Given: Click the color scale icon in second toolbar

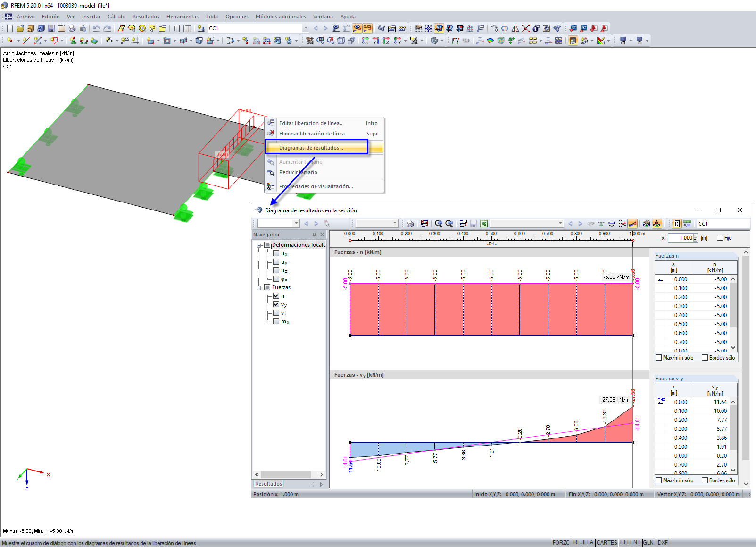Looking at the screenshot, I should [x=600, y=41].
